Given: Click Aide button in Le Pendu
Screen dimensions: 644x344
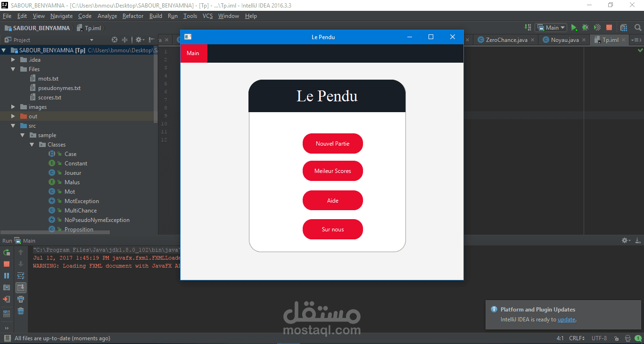Looking at the screenshot, I should coord(333,201).
